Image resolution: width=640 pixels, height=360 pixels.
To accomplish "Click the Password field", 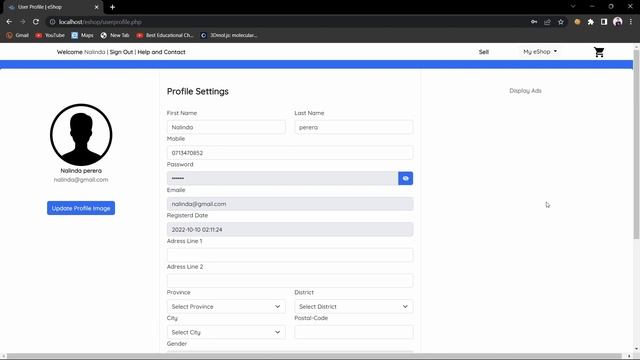I will 282,178.
